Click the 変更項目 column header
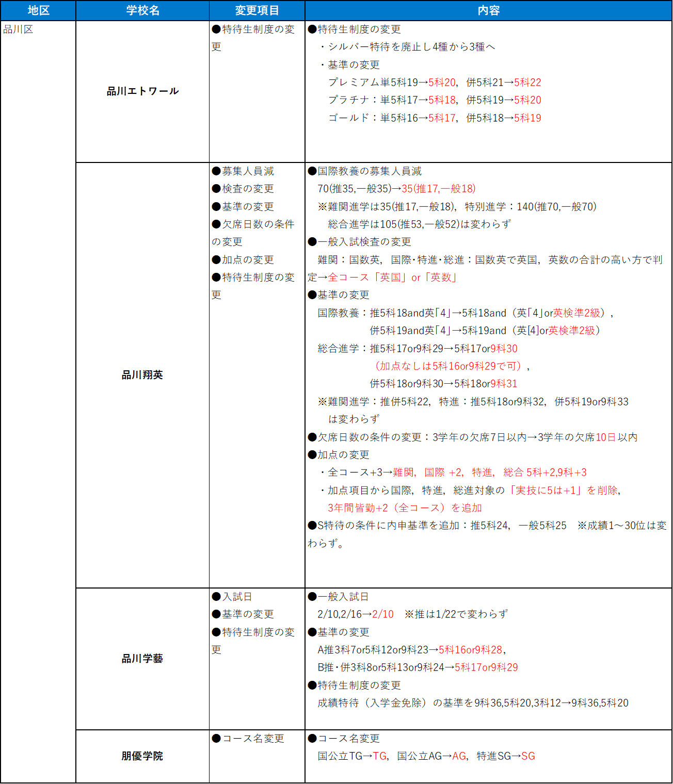The width and height of the screenshot is (673, 784). 257,10
